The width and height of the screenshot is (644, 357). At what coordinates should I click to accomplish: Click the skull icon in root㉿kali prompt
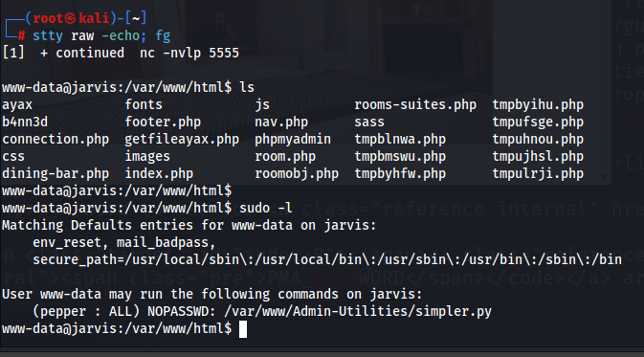[70, 18]
